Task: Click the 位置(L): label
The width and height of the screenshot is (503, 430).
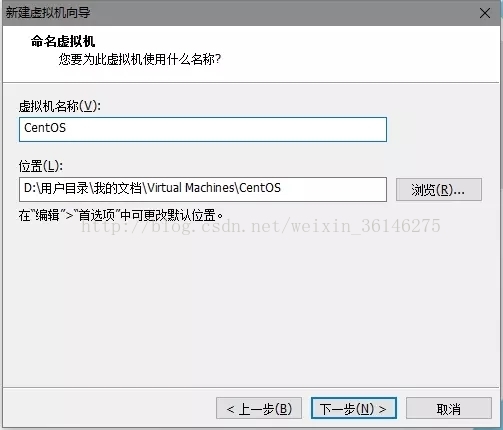Action: click(41, 166)
